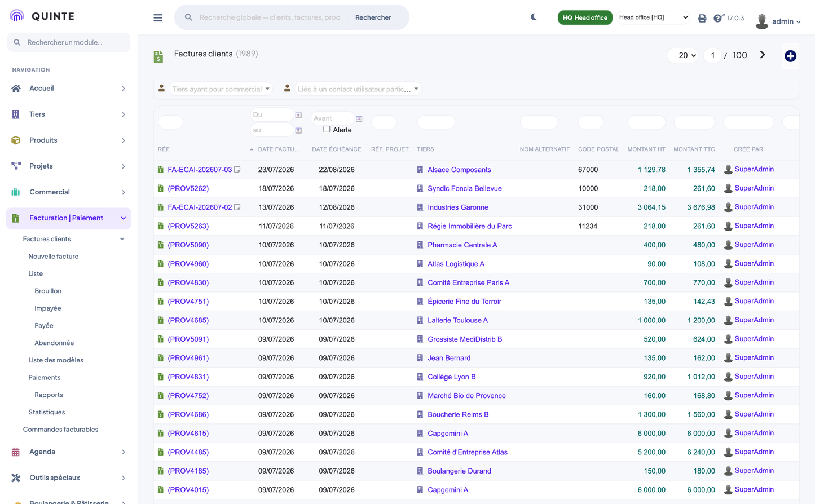Screen dimensions: 815x504
Task: Click Projets icon in sidebar
Action: coord(16,166)
